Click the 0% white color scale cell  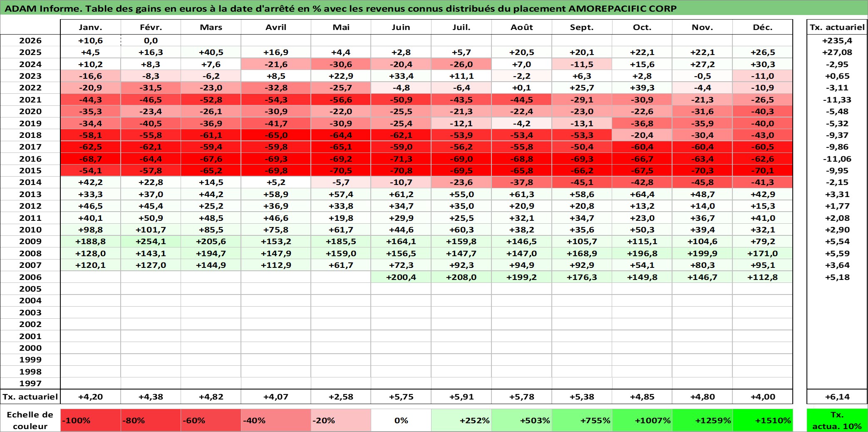(x=401, y=420)
